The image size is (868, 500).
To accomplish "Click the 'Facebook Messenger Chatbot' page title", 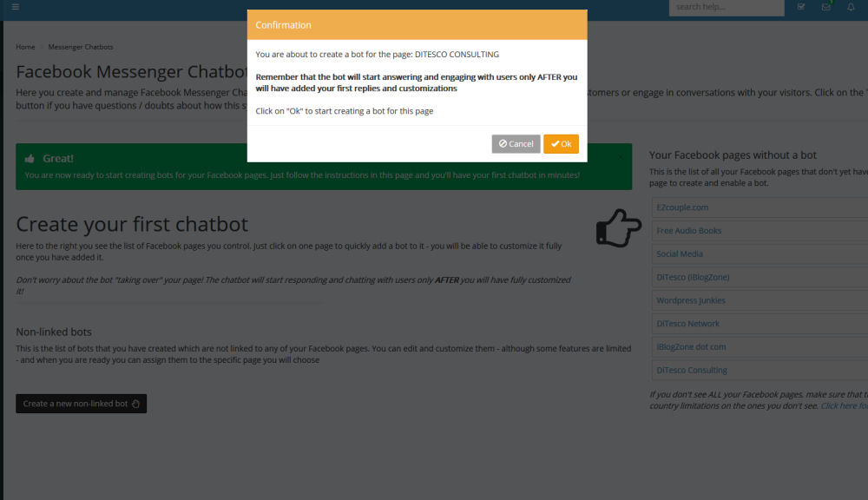I will [131, 72].
